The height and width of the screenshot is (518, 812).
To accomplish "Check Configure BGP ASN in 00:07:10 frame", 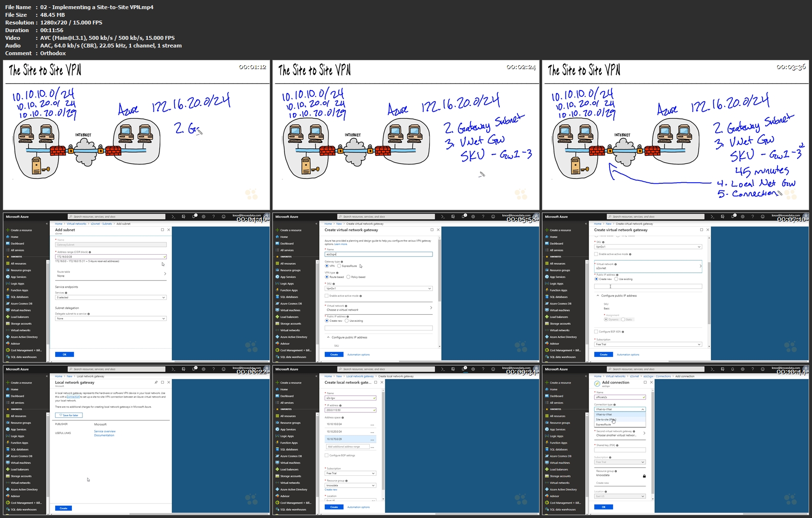I will point(596,331).
